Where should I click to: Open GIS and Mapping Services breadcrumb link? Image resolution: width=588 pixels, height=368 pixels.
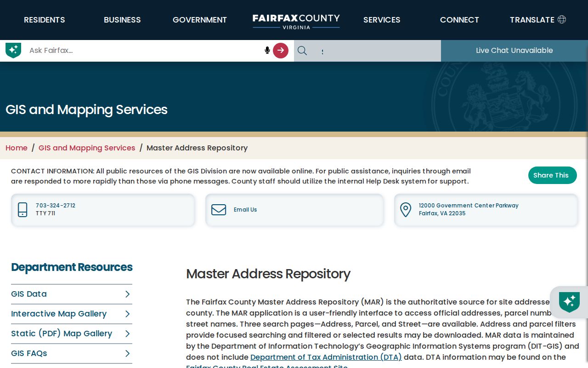tap(87, 148)
